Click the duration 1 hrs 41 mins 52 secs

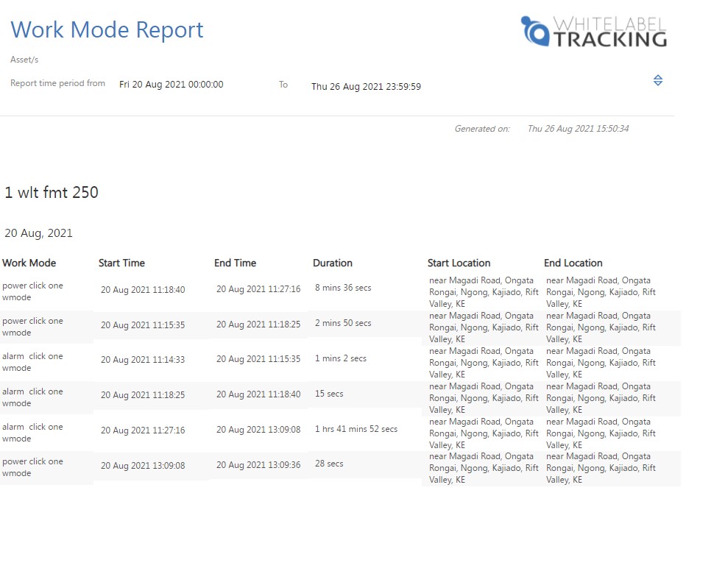click(x=356, y=428)
